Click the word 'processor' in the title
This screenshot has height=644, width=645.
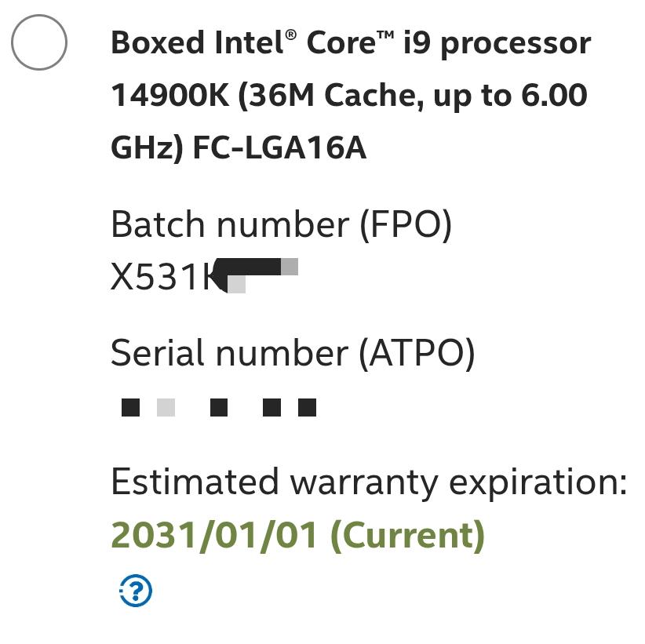[515, 44]
